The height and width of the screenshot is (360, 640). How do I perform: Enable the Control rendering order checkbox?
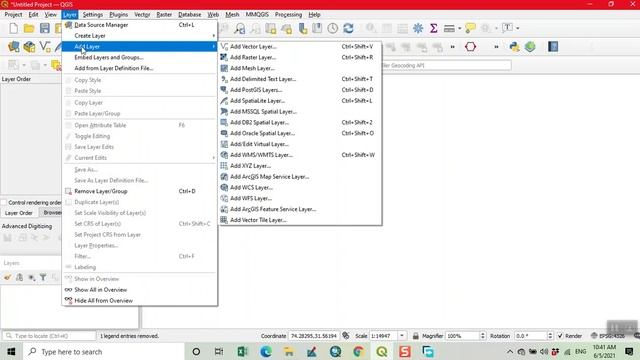click(4, 202)
